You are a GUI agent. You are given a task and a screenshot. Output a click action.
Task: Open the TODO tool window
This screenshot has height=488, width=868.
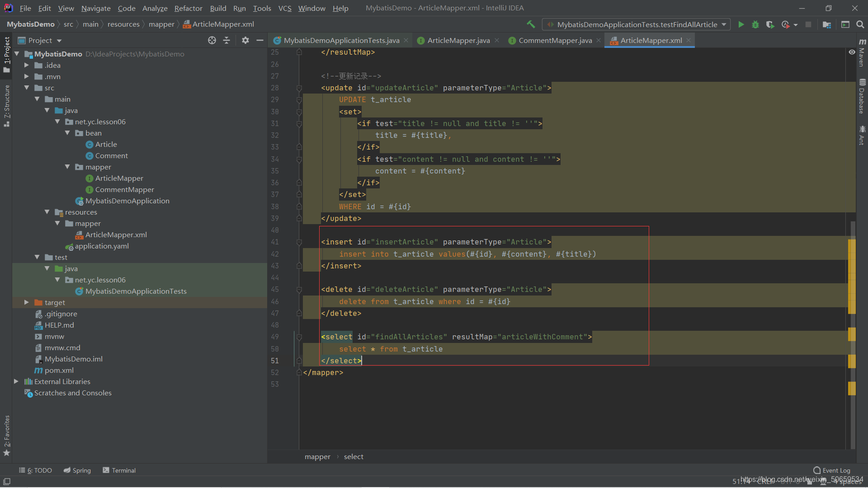click(x=35, y=470)
